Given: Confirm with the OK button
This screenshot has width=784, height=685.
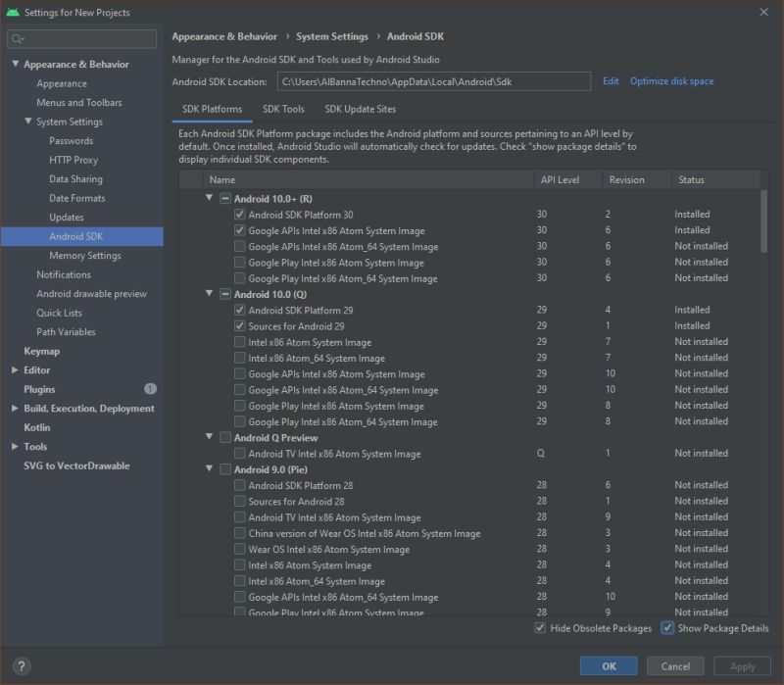Looking at the screenshot, I should 609,666.
